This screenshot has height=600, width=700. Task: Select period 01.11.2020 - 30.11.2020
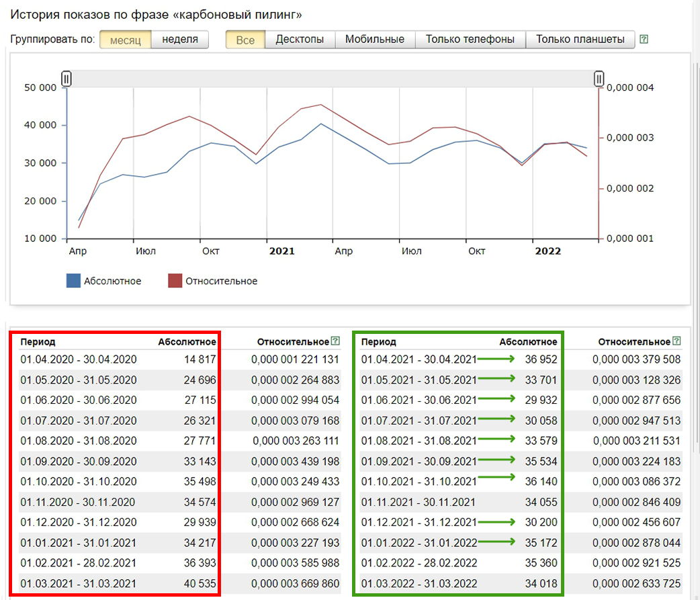tap(78, 502)
